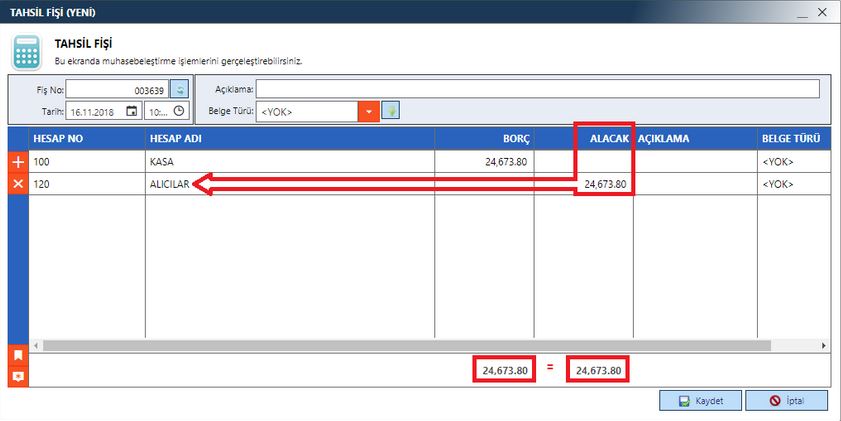Click into the Açıklama text field

click(537, 89)
